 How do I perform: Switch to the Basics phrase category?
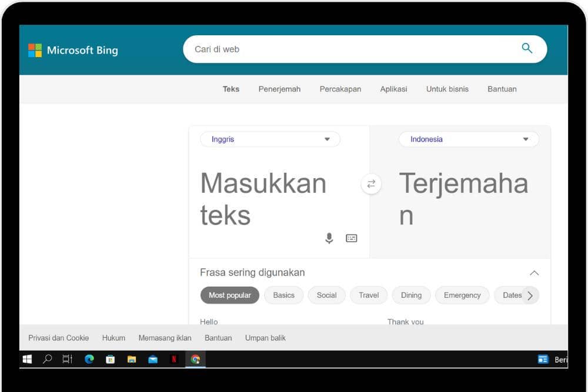(283, 295)
